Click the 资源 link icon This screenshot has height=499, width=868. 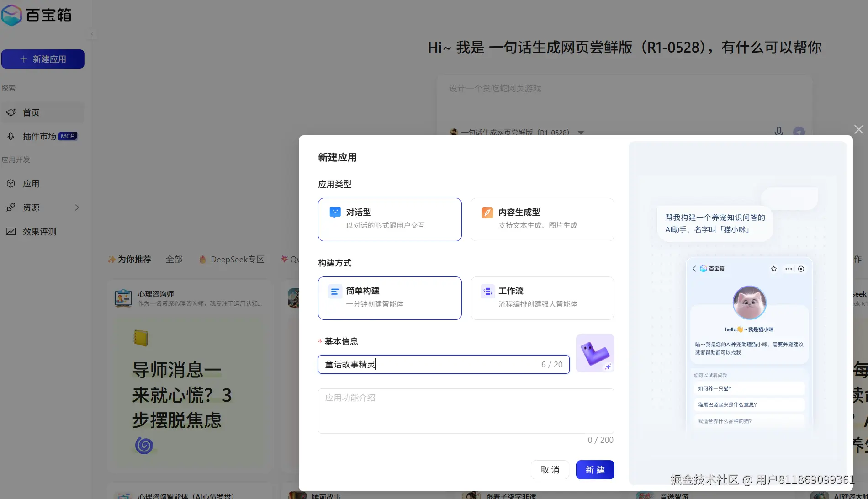[x=11, y=207]
